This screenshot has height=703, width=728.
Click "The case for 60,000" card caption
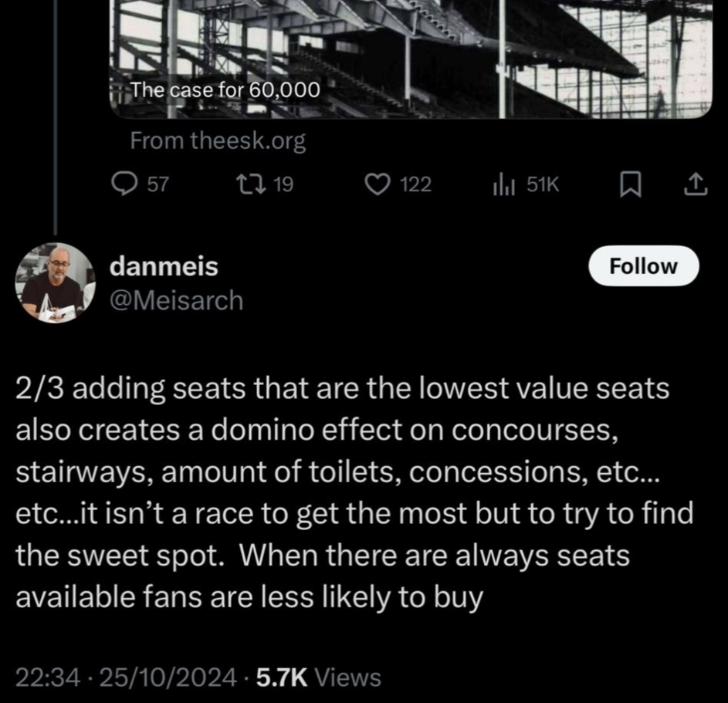point(225,90)
